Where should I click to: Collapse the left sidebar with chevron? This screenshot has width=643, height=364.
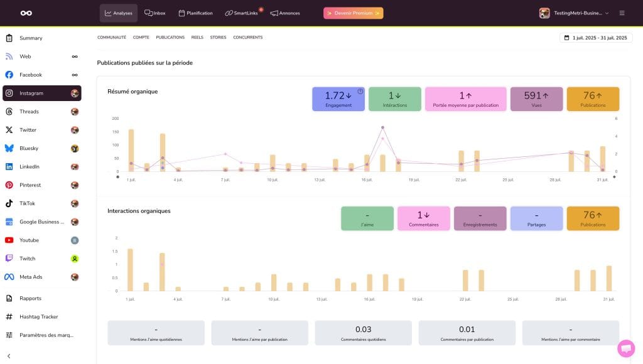click(x=9, y=356)
